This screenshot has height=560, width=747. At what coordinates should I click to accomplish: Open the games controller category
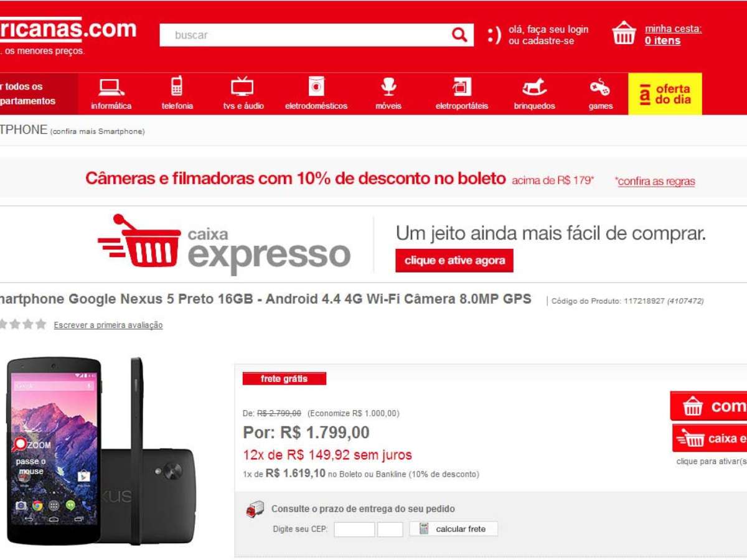601,94
